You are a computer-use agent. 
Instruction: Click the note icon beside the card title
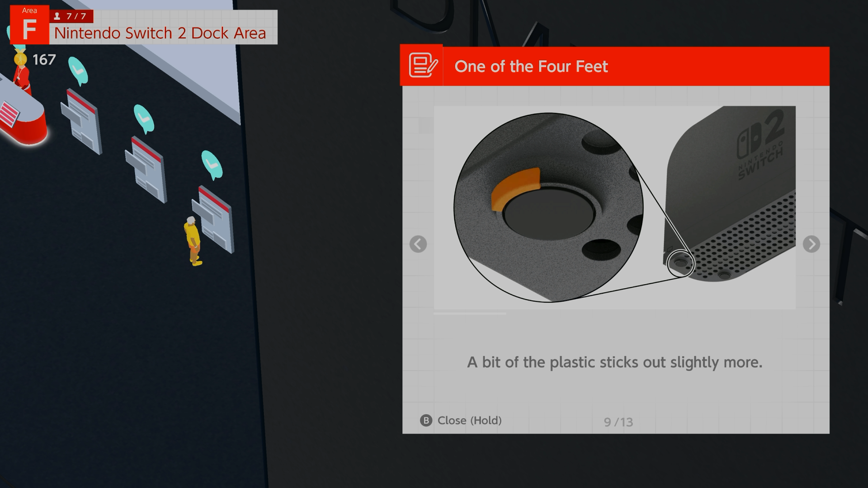(x=422, y=66)
